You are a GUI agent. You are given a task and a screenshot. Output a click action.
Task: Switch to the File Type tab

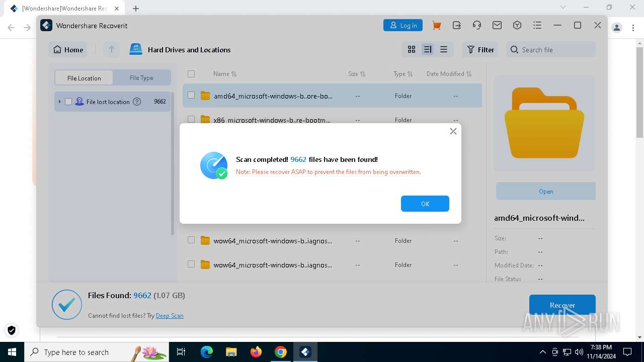[141, 78]
